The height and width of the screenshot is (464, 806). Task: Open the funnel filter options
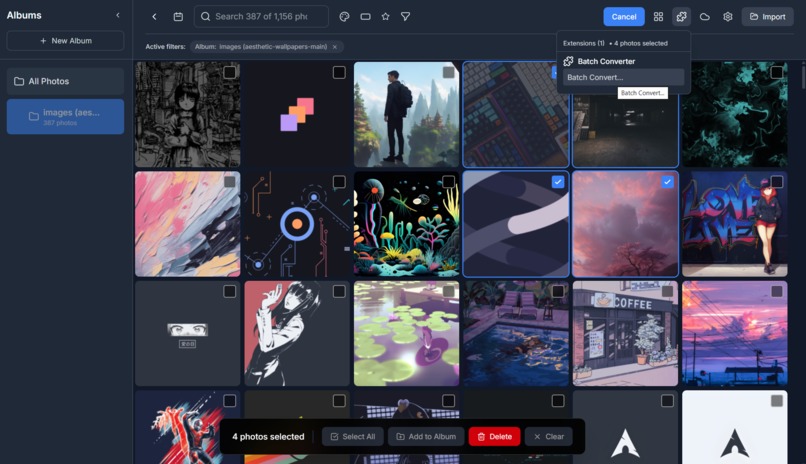(406, 16)
